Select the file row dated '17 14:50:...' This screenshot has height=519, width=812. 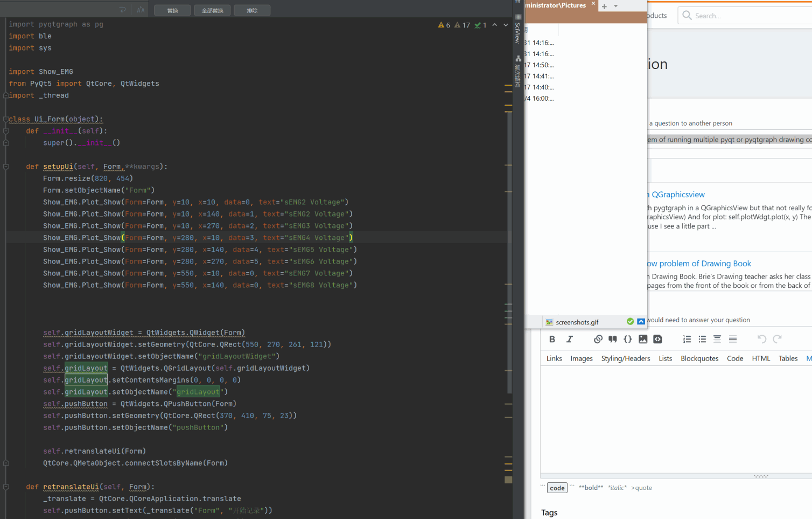click(x=540, y=65)
